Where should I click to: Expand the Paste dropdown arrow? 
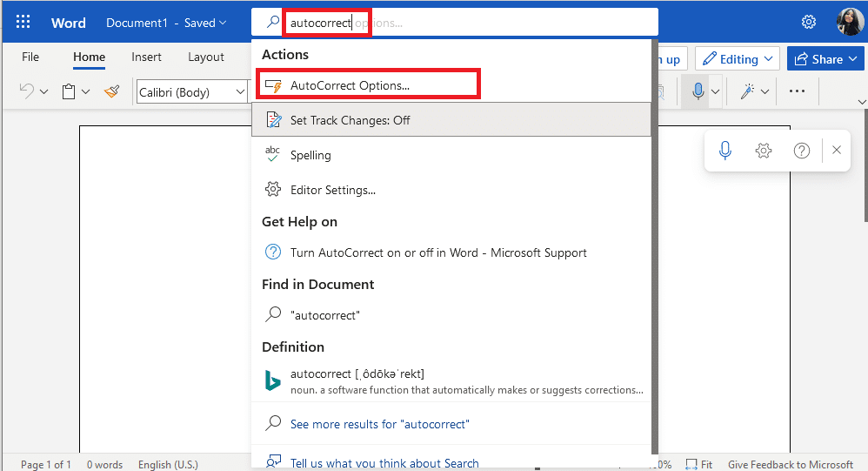85,92
